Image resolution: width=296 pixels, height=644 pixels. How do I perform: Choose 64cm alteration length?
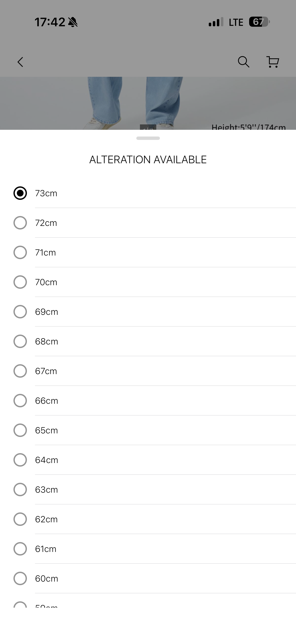(20, 460)
